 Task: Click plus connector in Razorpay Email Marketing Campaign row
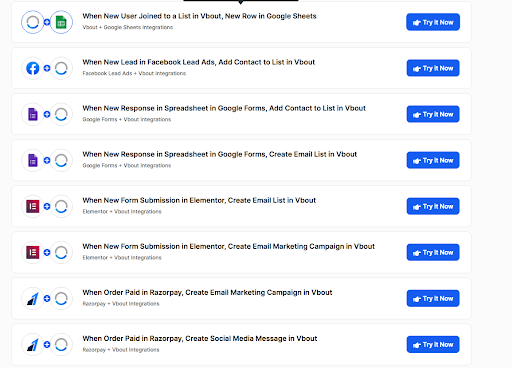[x=47, y=298]
